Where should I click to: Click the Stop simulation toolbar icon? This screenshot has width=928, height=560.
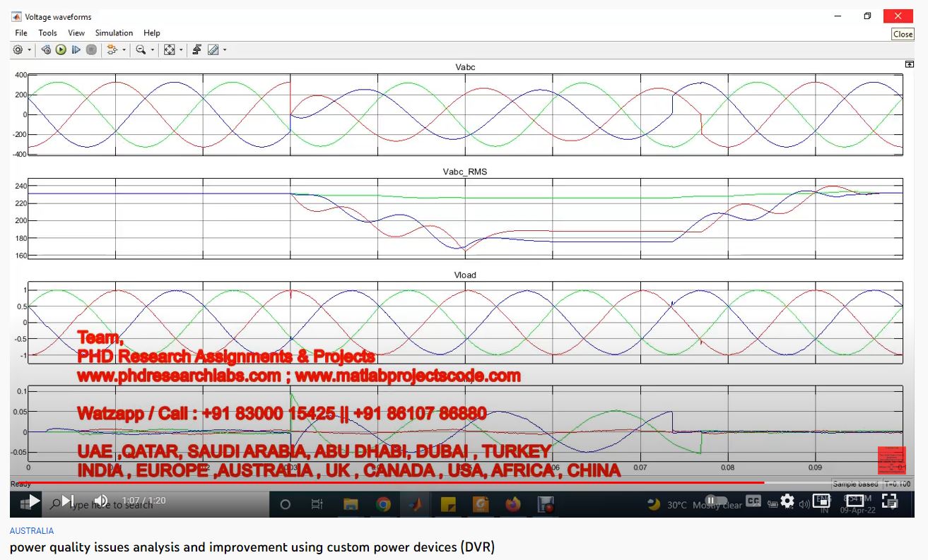click(91, 49)
